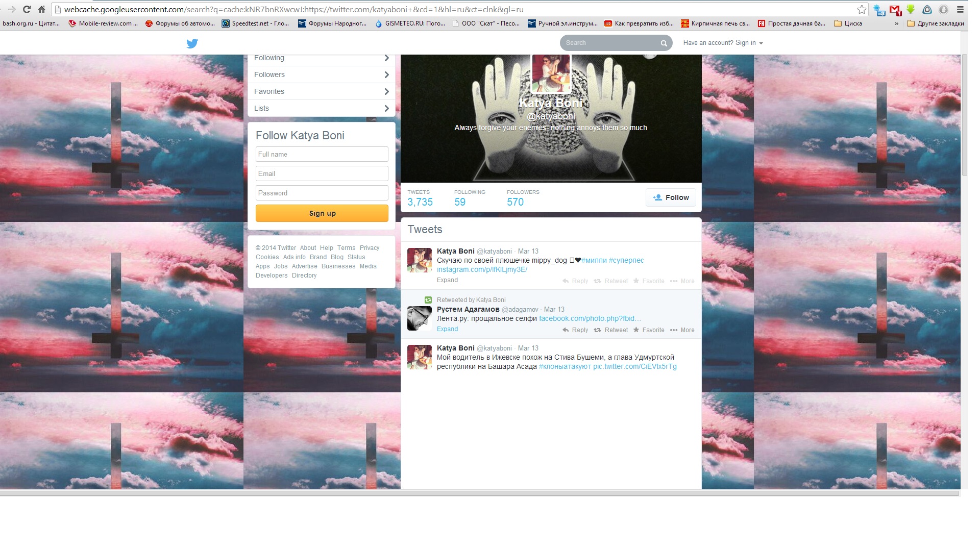
Task: View the 570 followers count
Action: pyautogui.click(x=515, y=202)
